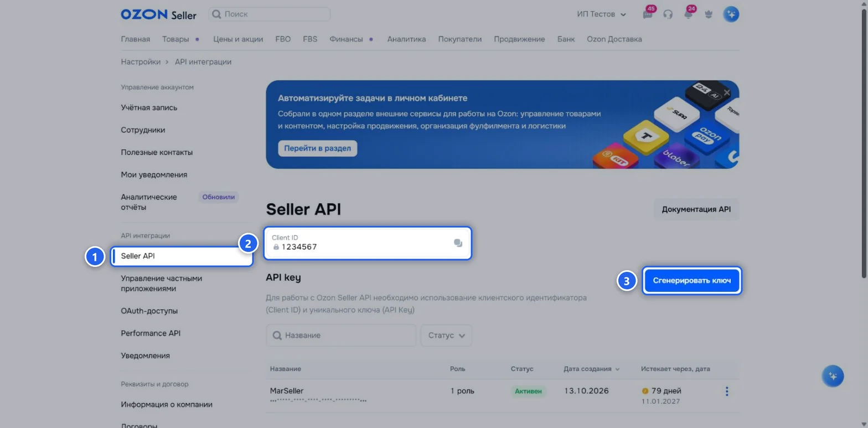
Task: Open Учётная запись in the sidebar
Action: (149, 108)
